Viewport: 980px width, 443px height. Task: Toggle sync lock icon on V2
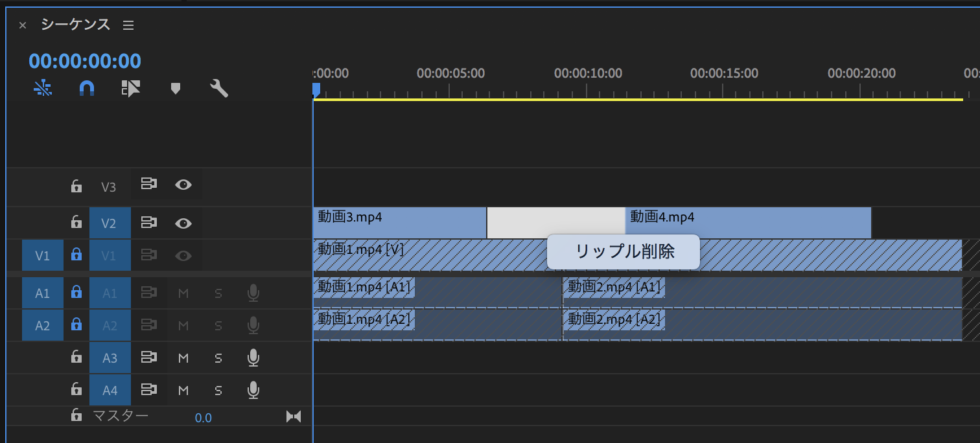[149, 223]
